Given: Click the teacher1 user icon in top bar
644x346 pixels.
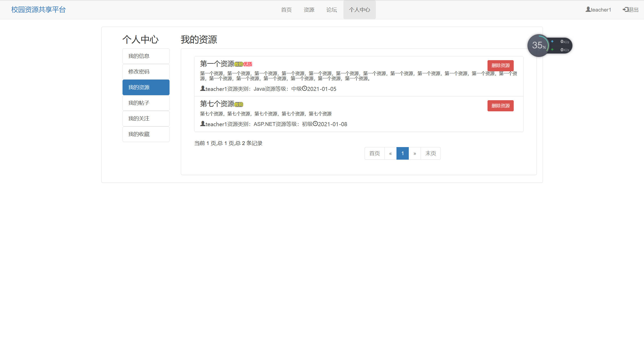Looking at the screenshot, I should (588, 10).
